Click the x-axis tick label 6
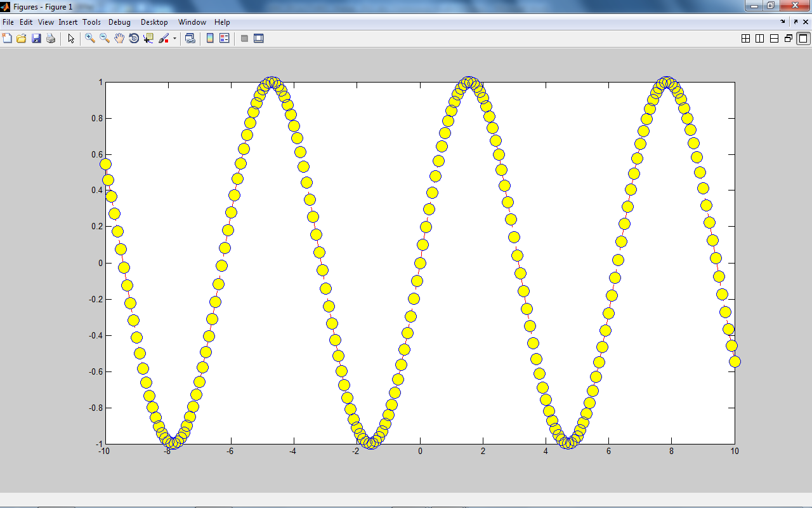 (608, 451)
